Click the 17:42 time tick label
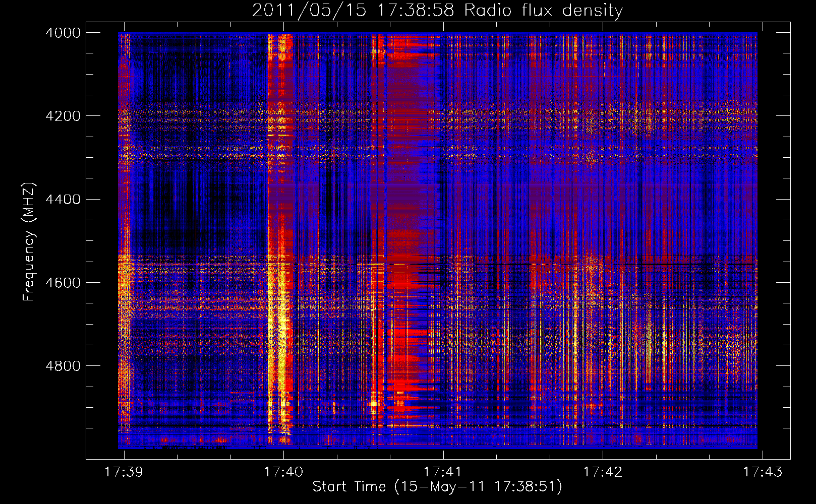This screenshot has height=504, width=816. point(603,472)
